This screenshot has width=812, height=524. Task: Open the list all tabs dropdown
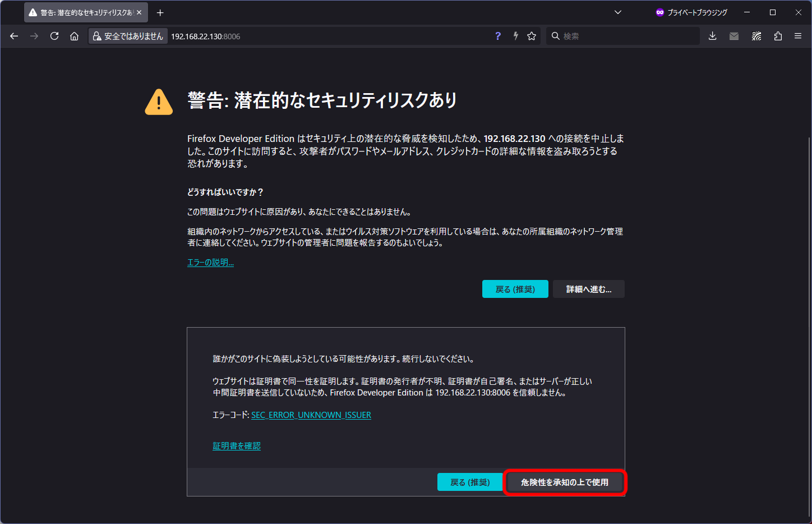pos(618,12)
